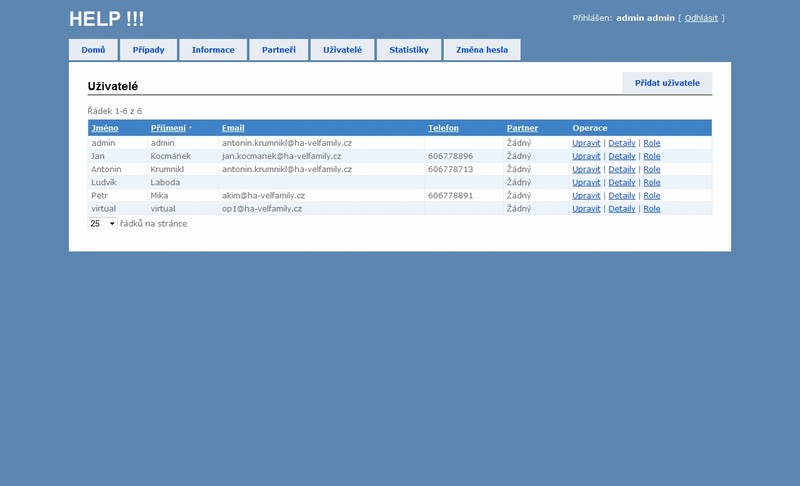Viewport: 800px width, 486px height.
Task: Click the admin admin logged-in user name
Action: coord(645,18)
